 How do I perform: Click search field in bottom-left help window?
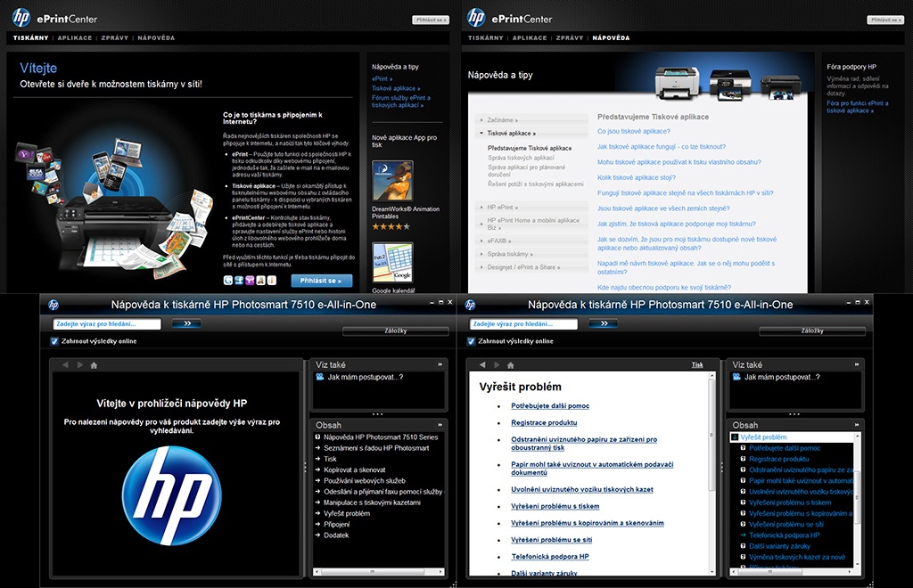[x=107, y=324]
